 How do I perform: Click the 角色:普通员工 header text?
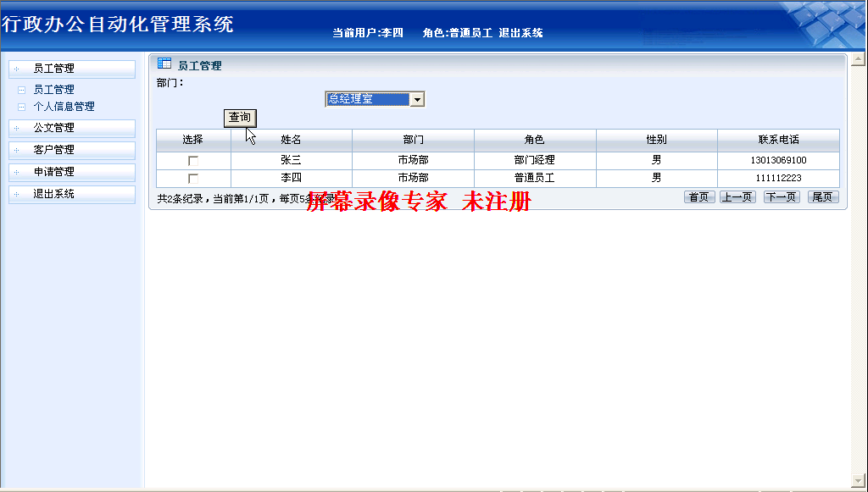click(x=457, y=33)
